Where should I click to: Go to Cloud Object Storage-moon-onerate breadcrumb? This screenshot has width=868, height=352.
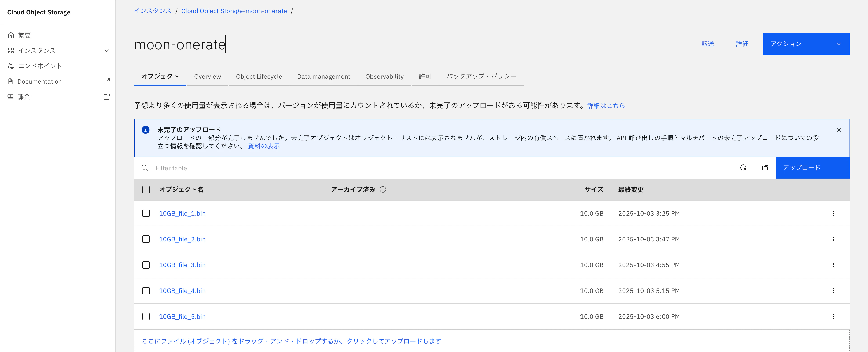click(x=234, y=11)
